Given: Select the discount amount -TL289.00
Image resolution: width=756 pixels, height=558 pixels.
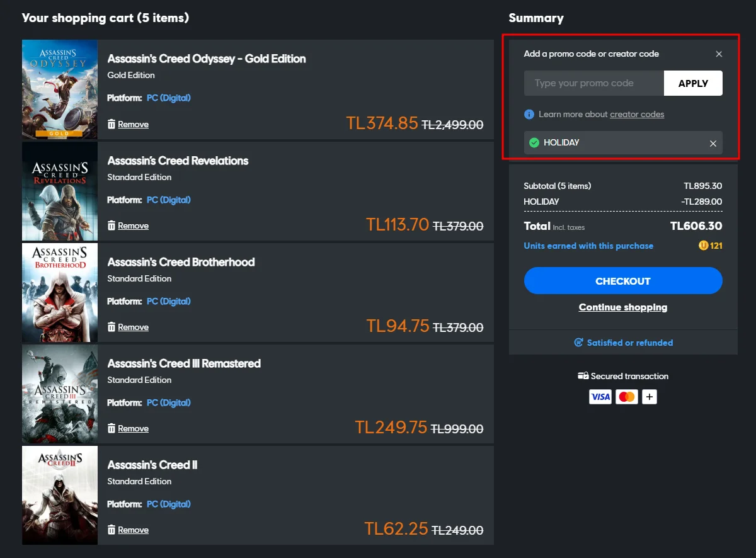Looking at the screenshot, I should pyautogui.click(x=702, y=202).
